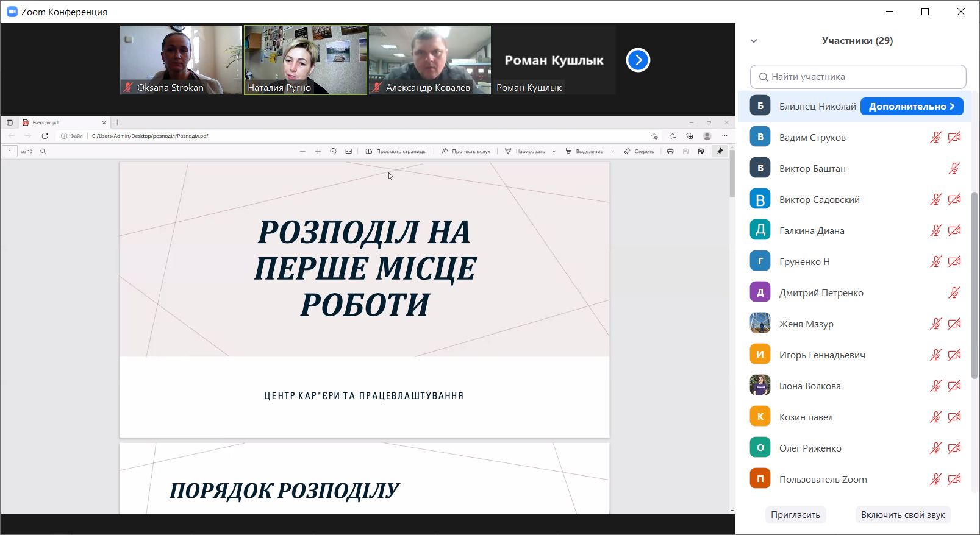
Task: Toggle camera icon for Галкина Диана
Action: coord(954,230)
